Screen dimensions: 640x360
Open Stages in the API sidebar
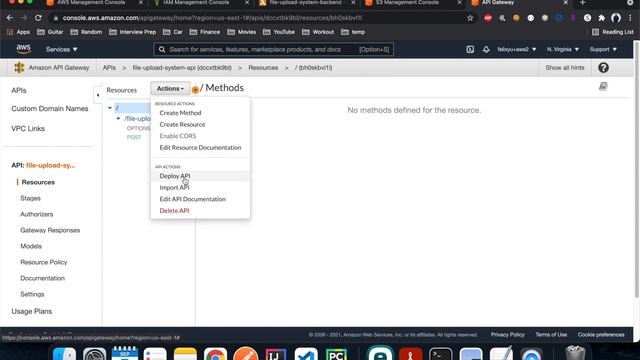pos(31,198)
